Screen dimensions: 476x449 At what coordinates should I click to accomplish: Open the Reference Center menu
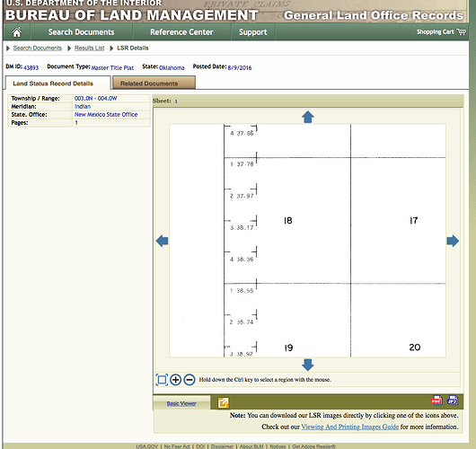coord(181,31)
